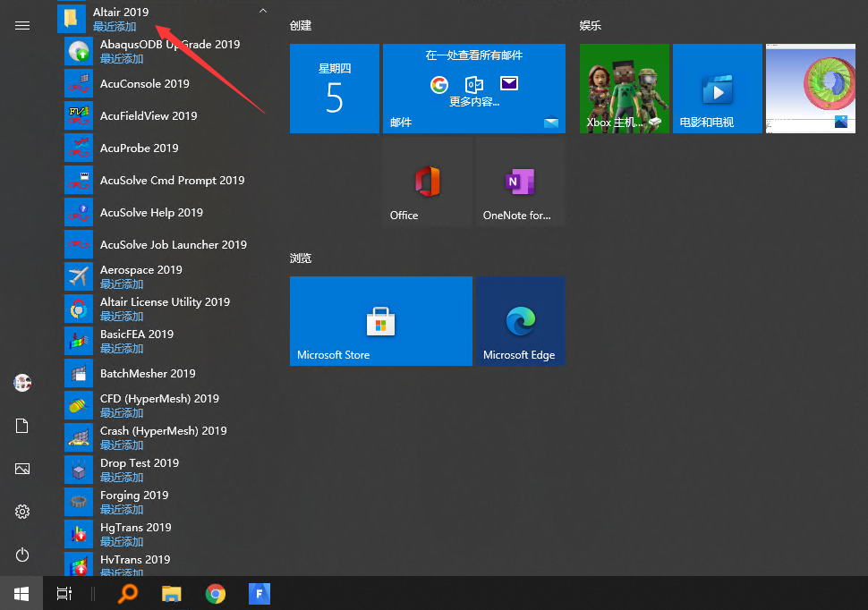Select the 创建 group header
The width and height of the screenshot is (868, 610).
[301, 26]
